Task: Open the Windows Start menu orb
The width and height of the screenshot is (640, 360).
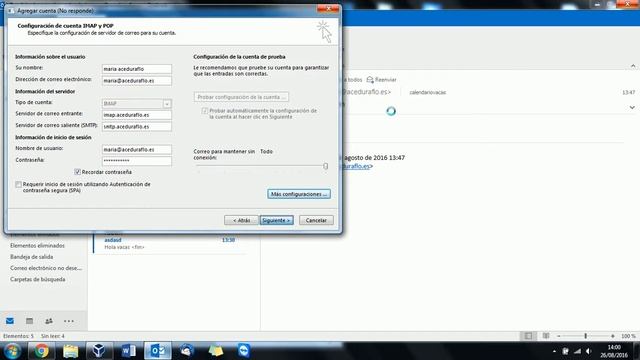Action: [12, 351]
